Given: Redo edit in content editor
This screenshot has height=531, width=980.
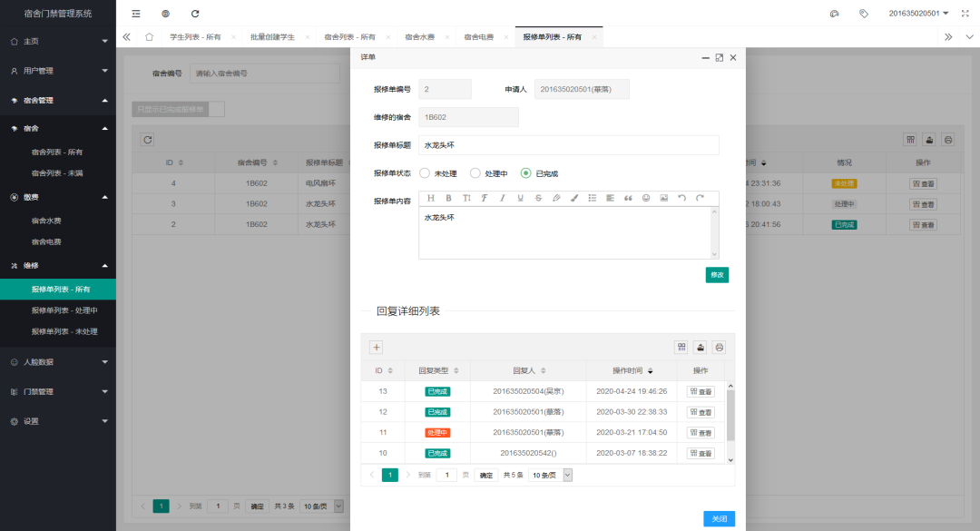Looking at the screenshot, I should [x=700, y=198].
